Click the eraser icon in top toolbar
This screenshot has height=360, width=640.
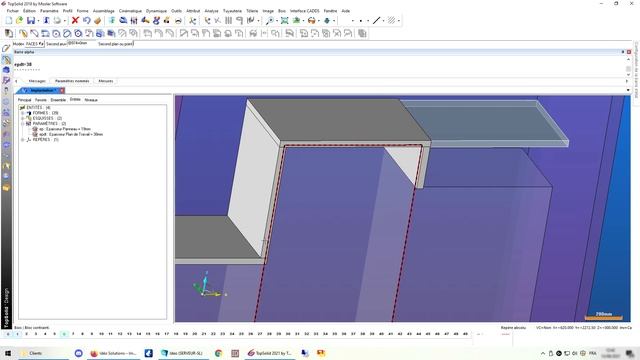(x=97, y=20)
